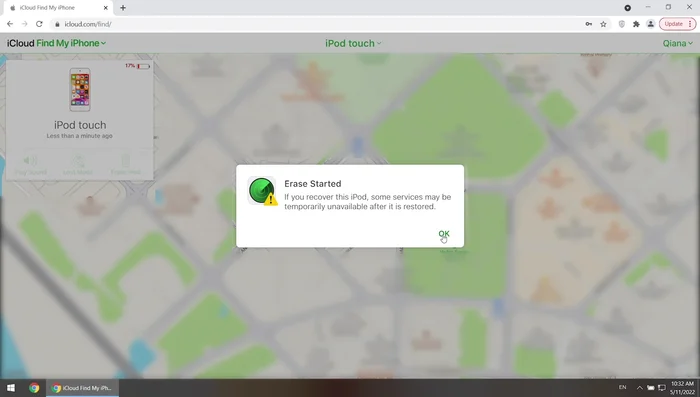Show hidden system tray icons

(639, 388)
